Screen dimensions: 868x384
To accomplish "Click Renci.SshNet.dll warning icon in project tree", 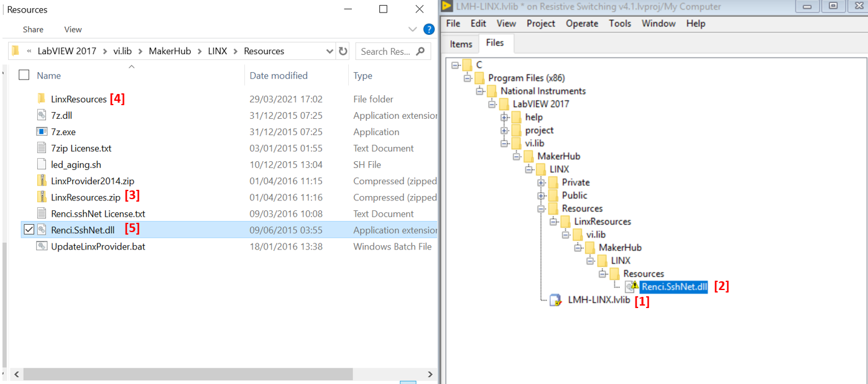I will [x=632, y=286].
